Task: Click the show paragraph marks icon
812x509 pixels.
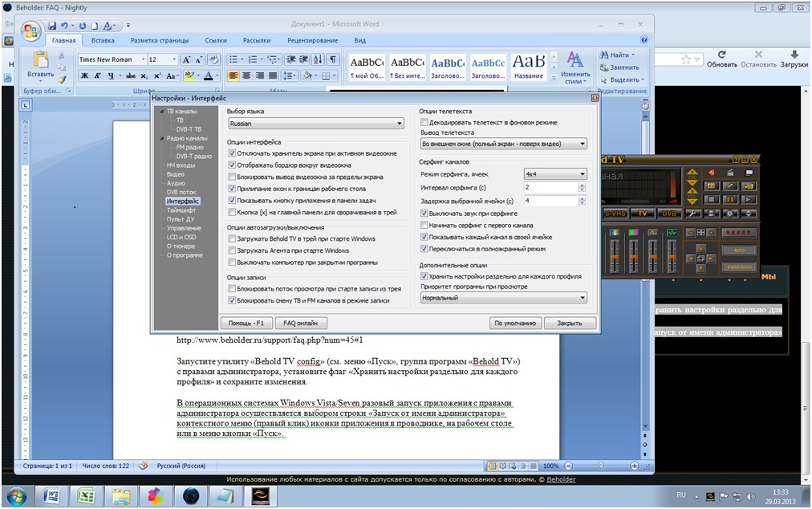Action: pyautogui.click(x=333, y=59)
